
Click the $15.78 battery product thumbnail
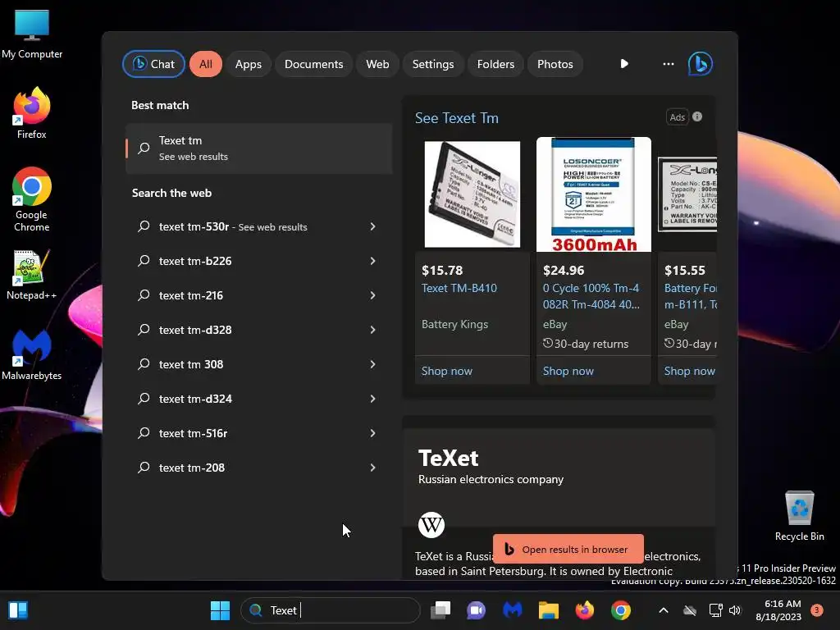click(x=472, y=194)
